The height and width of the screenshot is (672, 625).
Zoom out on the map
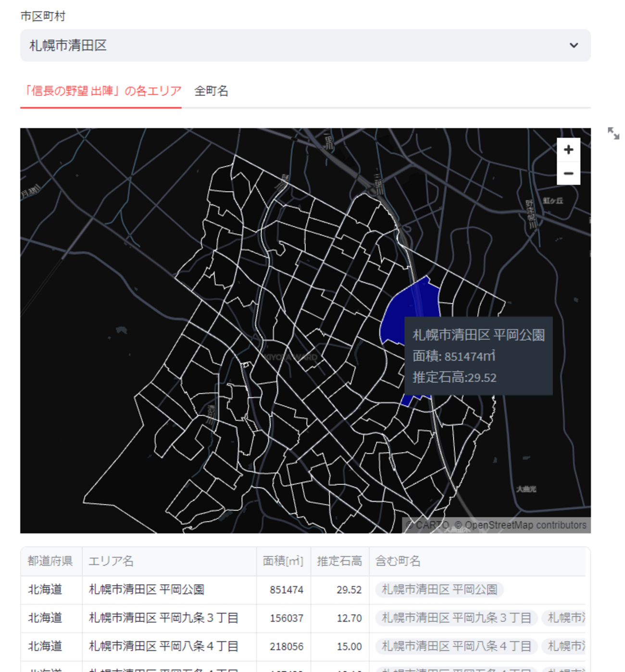568,174
